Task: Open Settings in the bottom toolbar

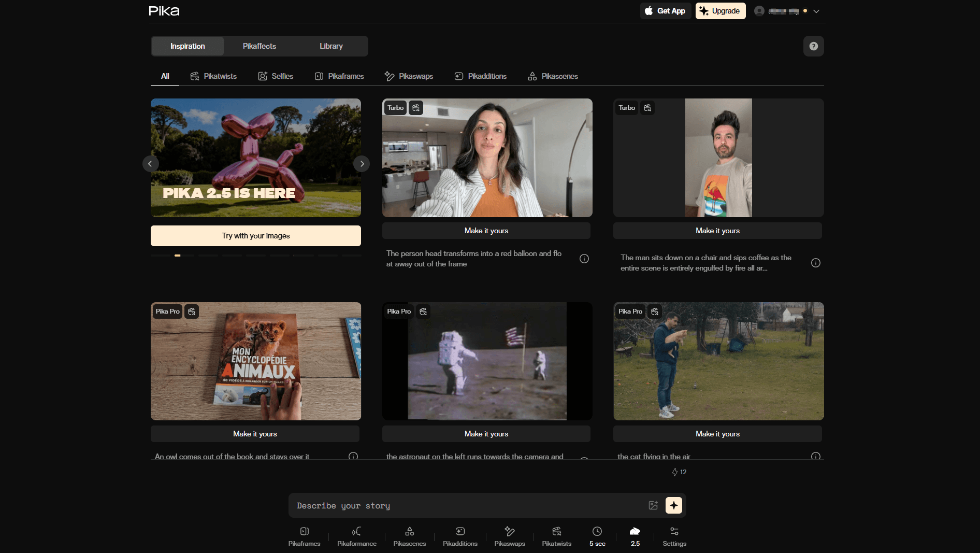Action: [x=674, y=536]
